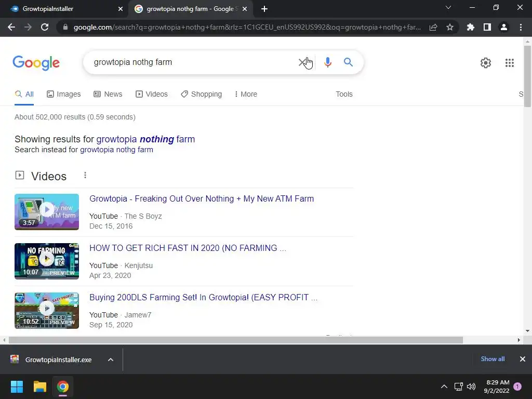Open the clock showing 8:29 AM

tap(497, 387)
